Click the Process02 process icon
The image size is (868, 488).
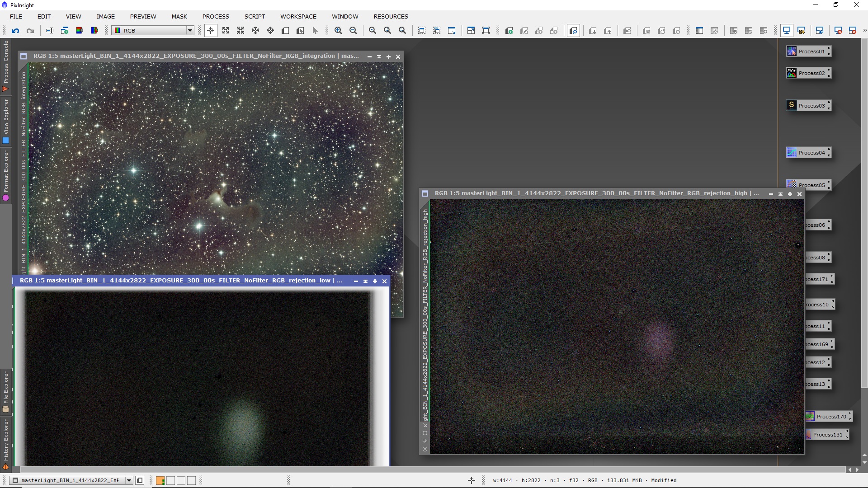coord(808,73)
